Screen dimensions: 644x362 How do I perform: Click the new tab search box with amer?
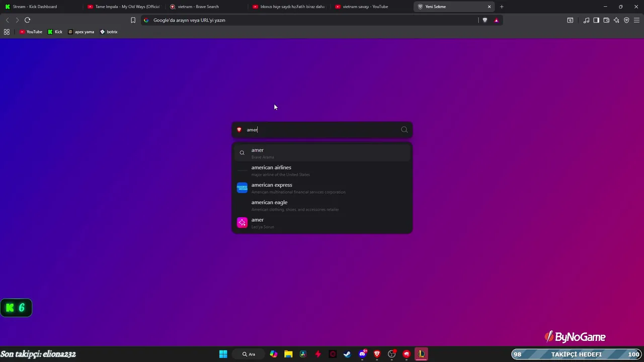(x=322, y=130)
